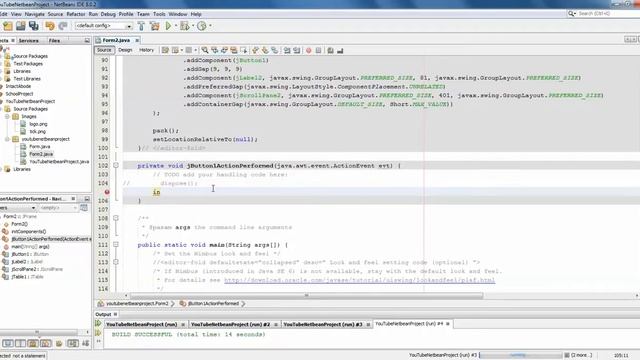Open the Navigate menu
The image size is (640, 360).
point(34,14)
